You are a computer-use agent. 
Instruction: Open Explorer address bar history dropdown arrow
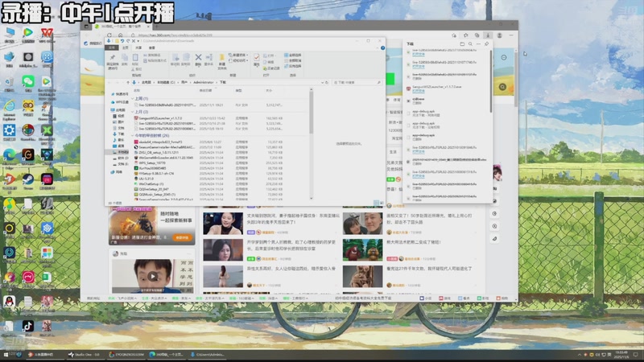click(323, 83)
